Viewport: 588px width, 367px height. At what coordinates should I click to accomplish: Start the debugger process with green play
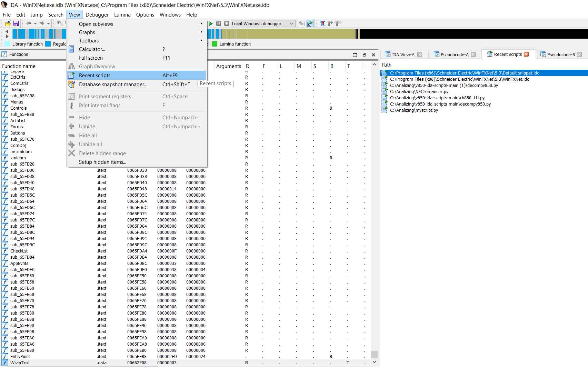[x=211, y=23]
